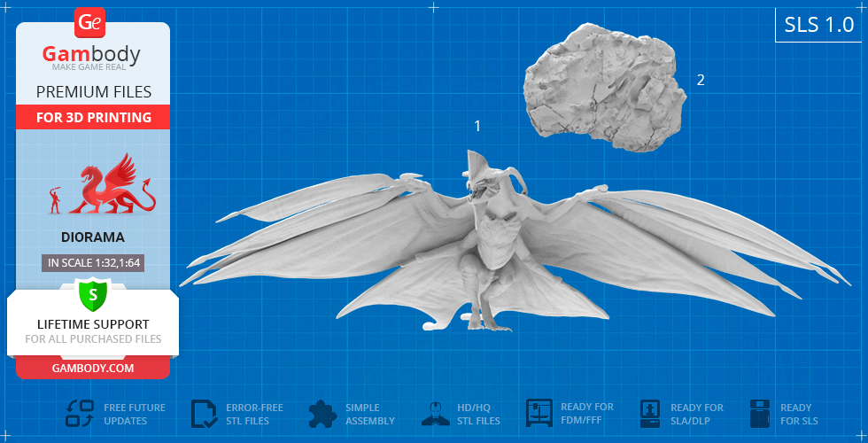Click the Error-Free STL Files icon

(x=205, y=414)
